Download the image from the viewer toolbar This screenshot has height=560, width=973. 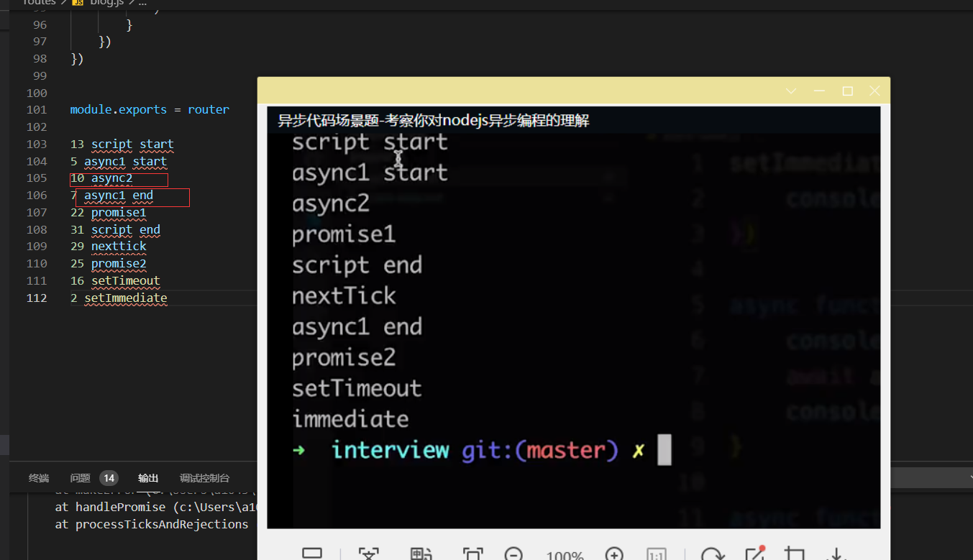(836, 554)
